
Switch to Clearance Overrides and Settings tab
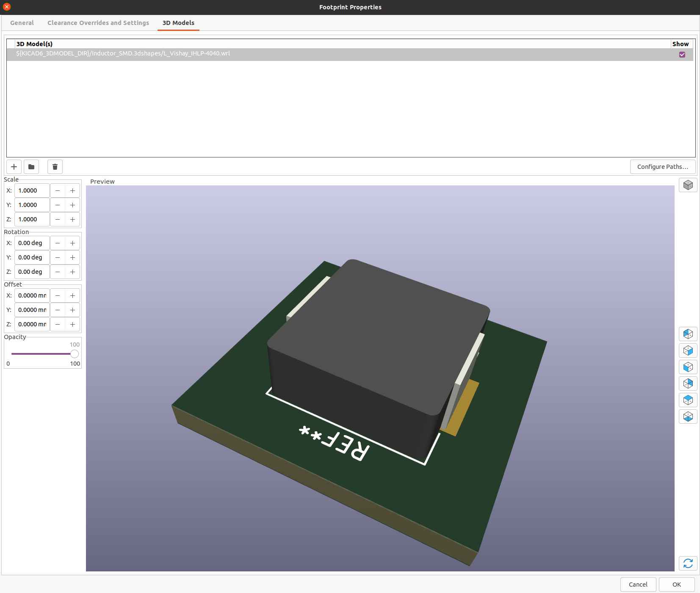click(x=98, y=23)
